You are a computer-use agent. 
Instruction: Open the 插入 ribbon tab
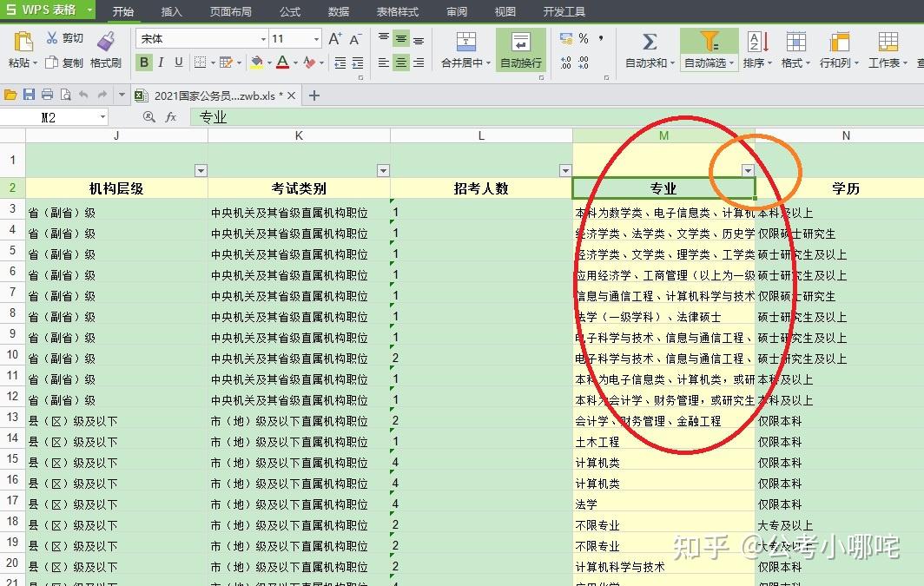tap(171, 11)
